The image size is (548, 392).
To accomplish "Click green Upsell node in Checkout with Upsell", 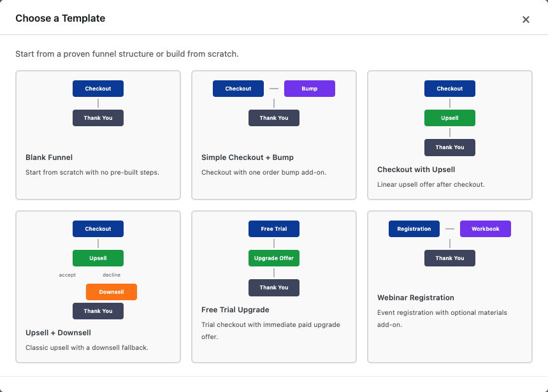I will click(449, 118).
